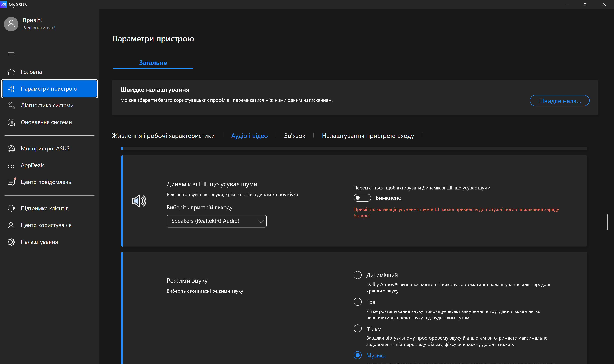
Task: Select the Гра sound mode
Action: click(357, 302)
